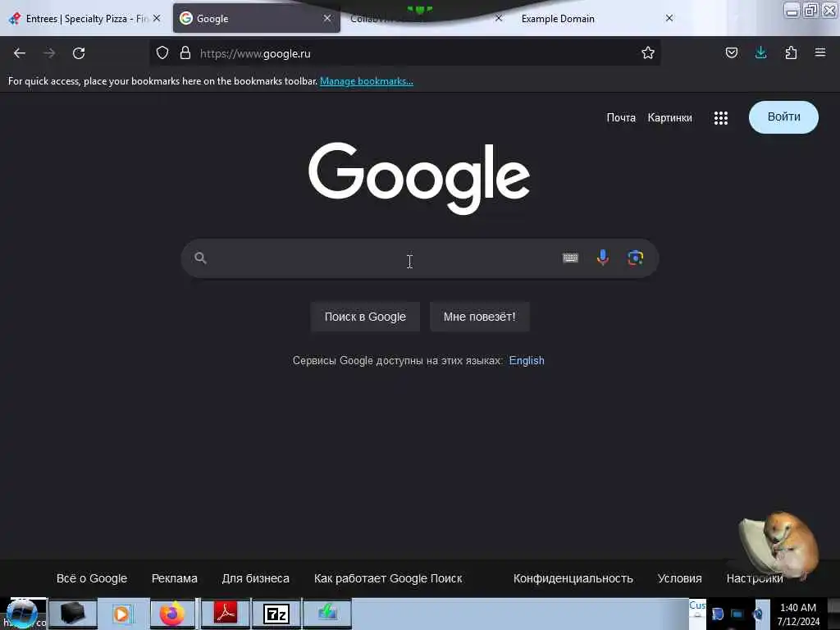Open the Реклама footer link
Image resolution: width=840 pixels, height=630 pixels.
click(x=175, y=578)
